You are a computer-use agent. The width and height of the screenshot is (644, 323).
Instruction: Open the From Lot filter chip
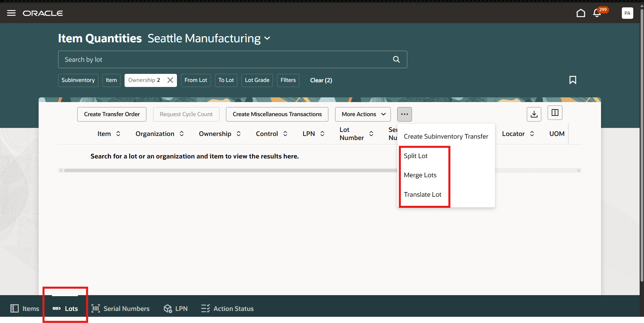click(x=196, y=80)
